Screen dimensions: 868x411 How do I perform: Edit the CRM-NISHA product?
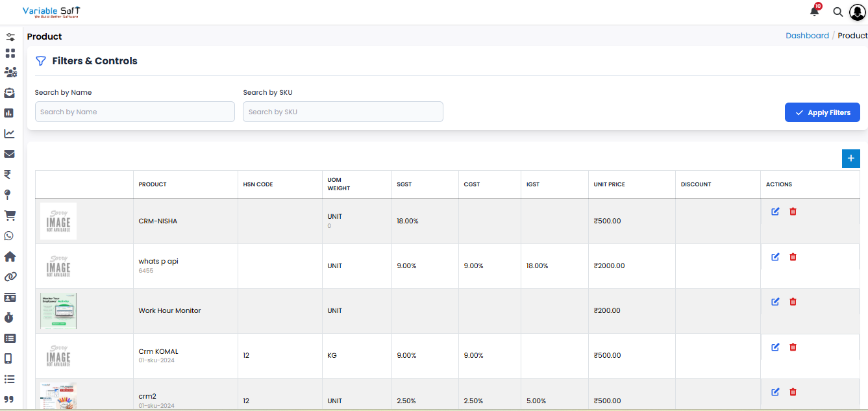pos(775,212)
